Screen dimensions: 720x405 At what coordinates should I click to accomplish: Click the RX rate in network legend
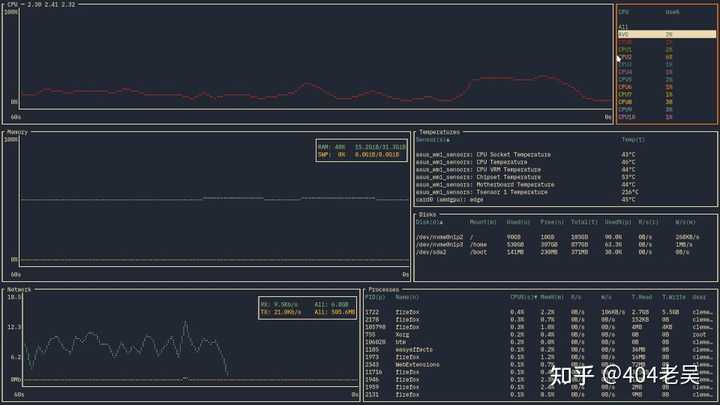tap(279, 304)
